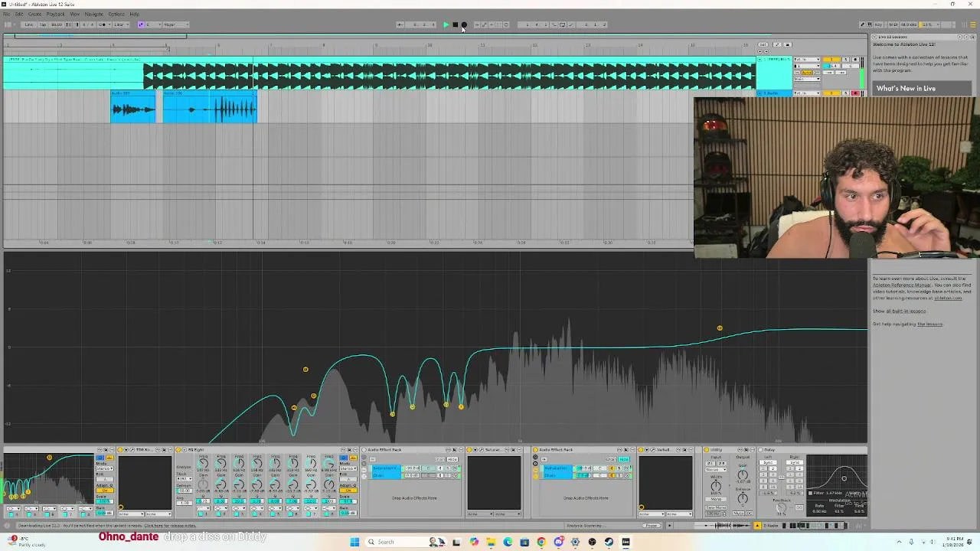Click the Windows taskbar Search box
980x551 pixels.
point(406,542)
